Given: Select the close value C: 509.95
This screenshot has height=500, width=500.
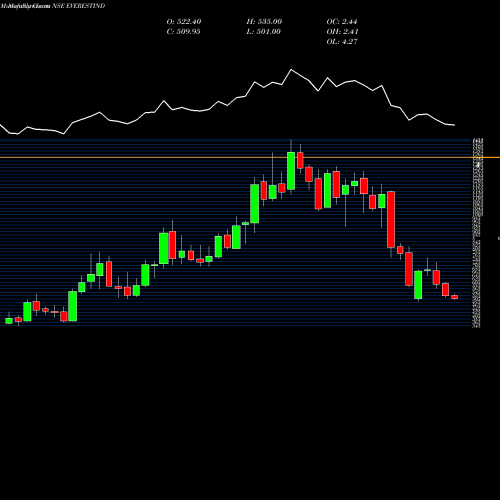Looking at the screenshot, I should 183,32.
